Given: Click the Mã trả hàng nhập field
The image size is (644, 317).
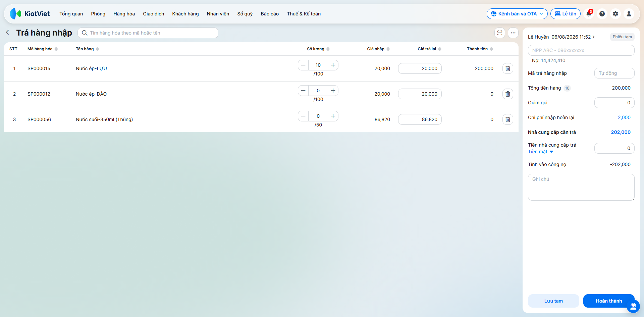Looking at the screenshot, I should (614, 73).
